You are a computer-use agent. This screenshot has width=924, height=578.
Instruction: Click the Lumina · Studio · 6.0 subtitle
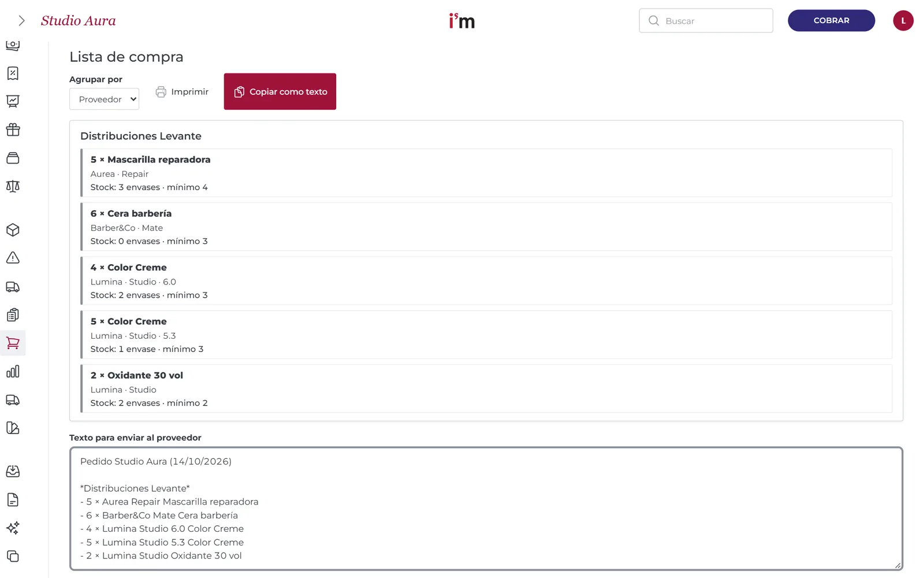coord(133,281)
